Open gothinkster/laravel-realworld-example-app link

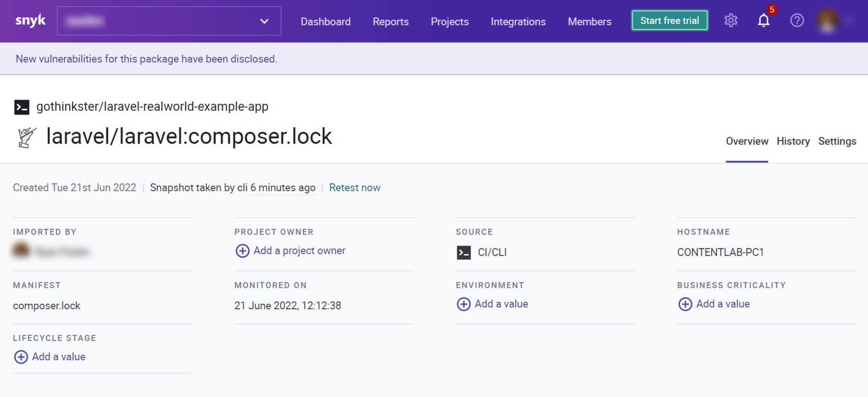(152, 107)
